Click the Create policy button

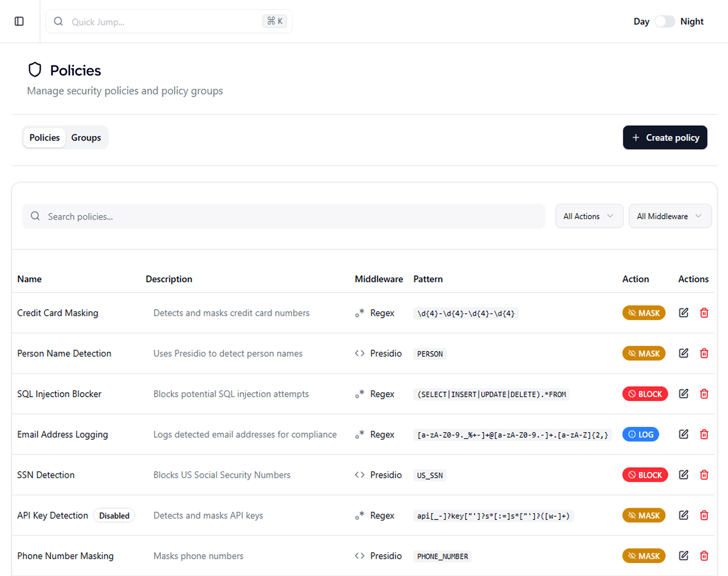[665, 137]
